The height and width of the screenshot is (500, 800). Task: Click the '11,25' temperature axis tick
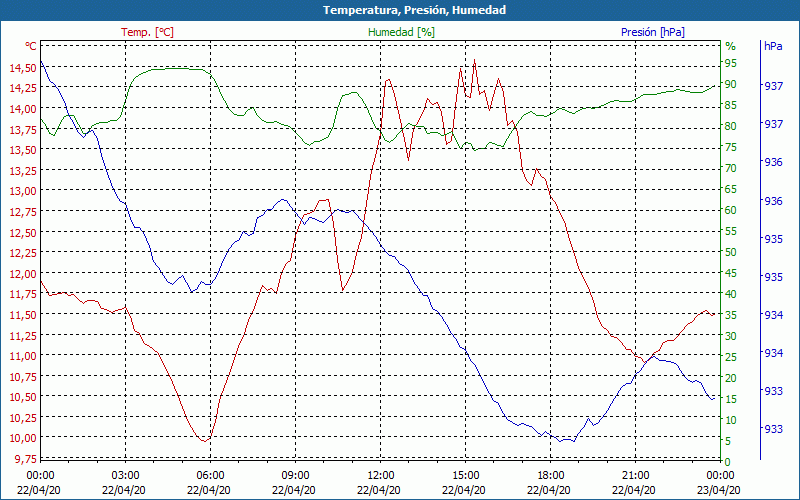point(22,335)
